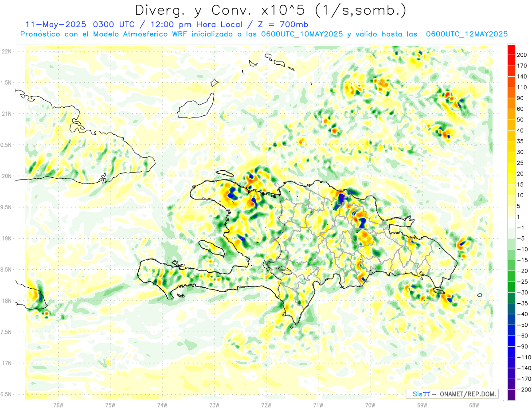532x411 pixels.
Task: Click the "1.5N" latitude label
Action: (6, 82)
